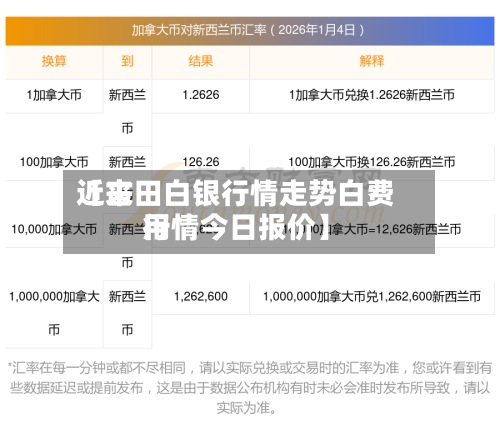
Task: Click '新西兰币' in the 1加拿大币 row
Action: tap(127, 112)
